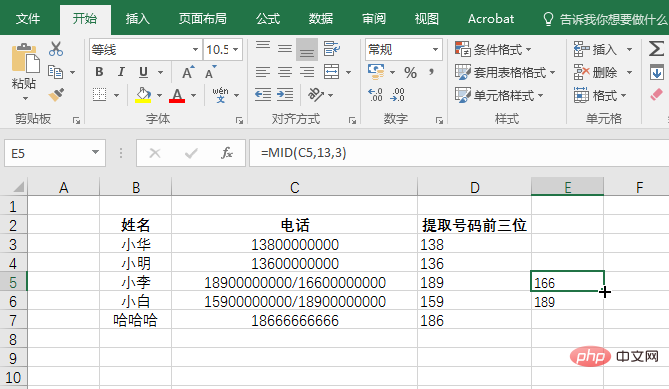Open 单元格样式 cell styles menu
Image resolution: width=669 pixels, height=389 pixels.
pyautogui.click(x=499, y=95)
